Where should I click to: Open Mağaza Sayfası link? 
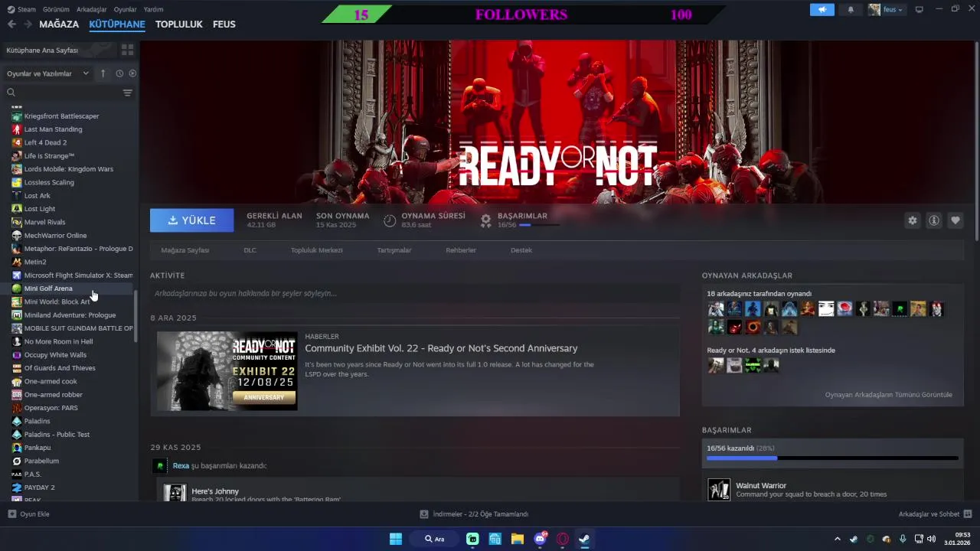[x=185, y=250]
